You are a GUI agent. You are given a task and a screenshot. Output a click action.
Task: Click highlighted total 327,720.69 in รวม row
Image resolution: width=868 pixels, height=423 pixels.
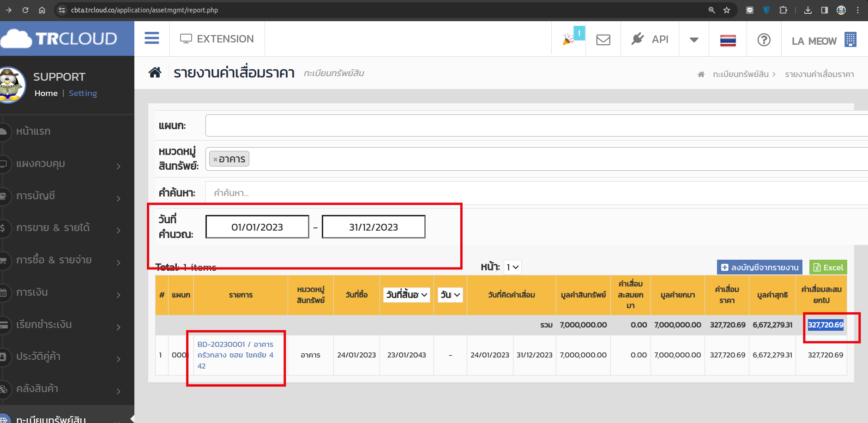point(826,325)
